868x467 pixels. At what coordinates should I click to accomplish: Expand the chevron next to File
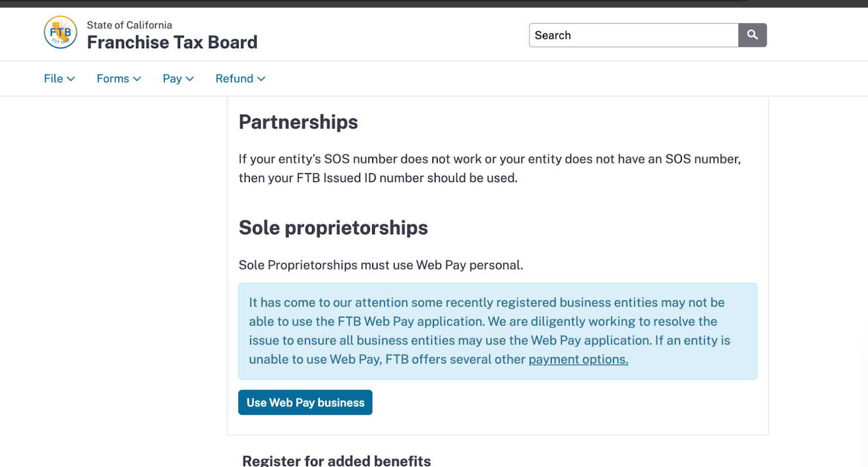[71, 79]
